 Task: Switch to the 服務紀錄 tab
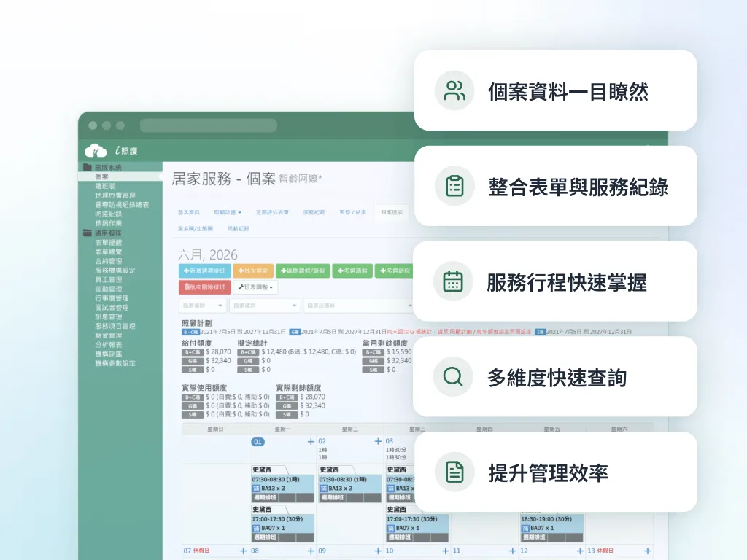pos(314,212)
